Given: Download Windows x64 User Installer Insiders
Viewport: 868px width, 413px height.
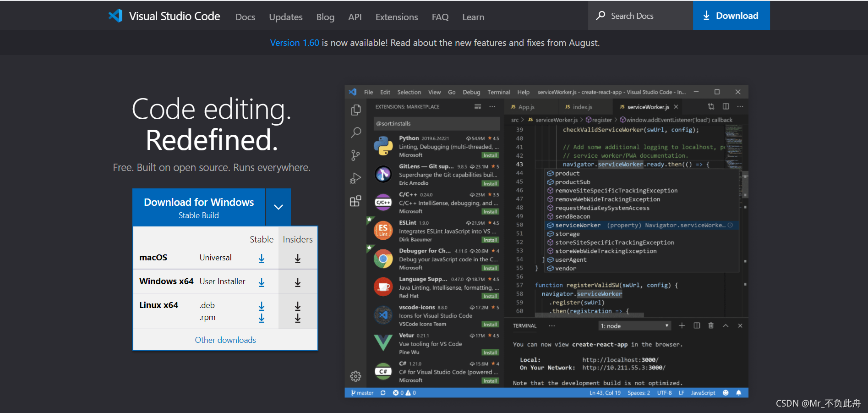Looking at the screenshot, I should (298, 282).
